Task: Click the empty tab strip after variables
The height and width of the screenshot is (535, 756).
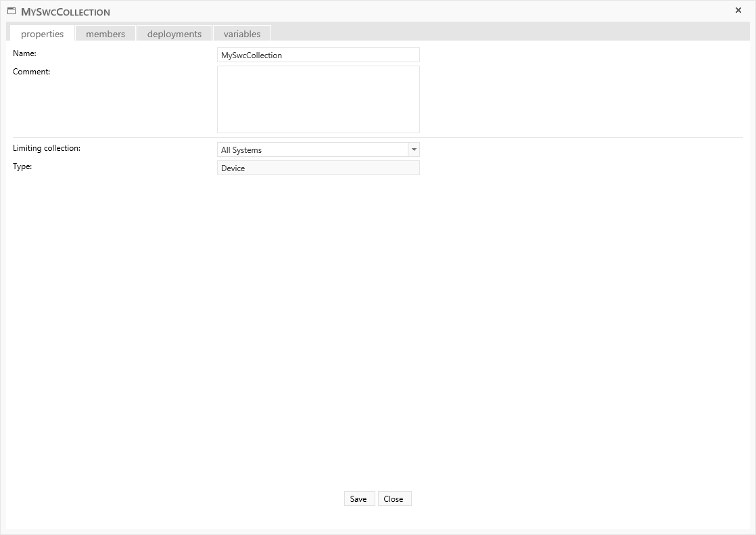Action: click(x=507, y=32)
